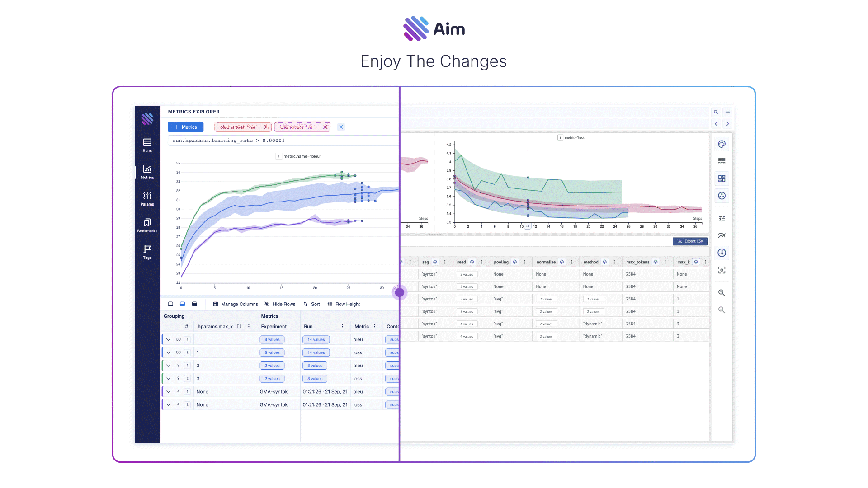Open Experiment column options menu
Viewport: 868px width, 488px height.
(292, 327)
